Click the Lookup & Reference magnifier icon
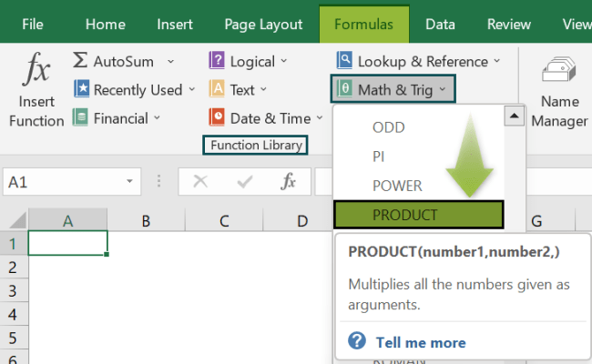The image size is (592, 364). [344, 60]
